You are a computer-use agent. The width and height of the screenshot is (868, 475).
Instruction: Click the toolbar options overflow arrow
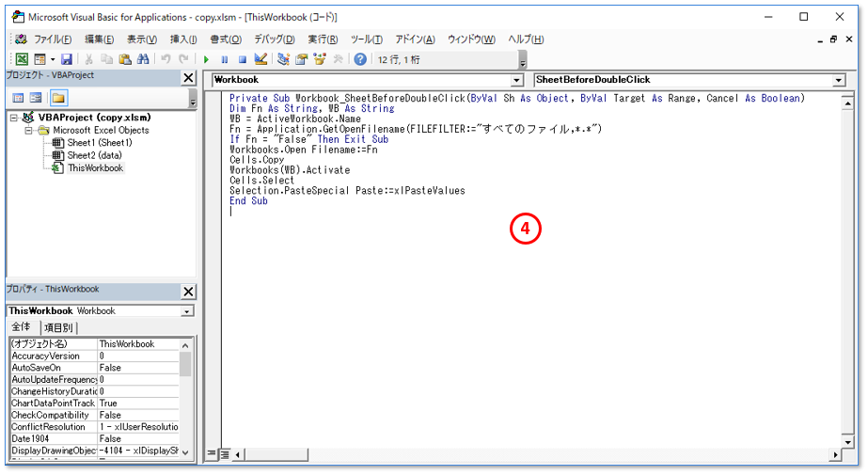523,60
